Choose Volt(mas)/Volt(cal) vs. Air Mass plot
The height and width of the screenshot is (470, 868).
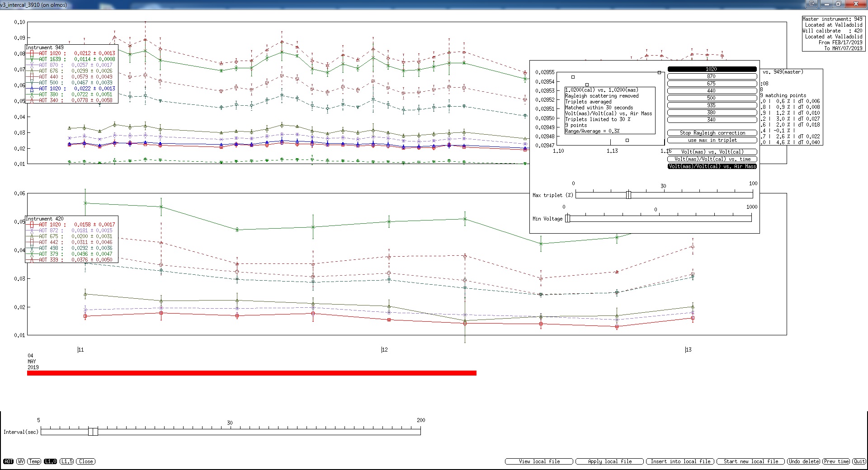click(712, 166)
